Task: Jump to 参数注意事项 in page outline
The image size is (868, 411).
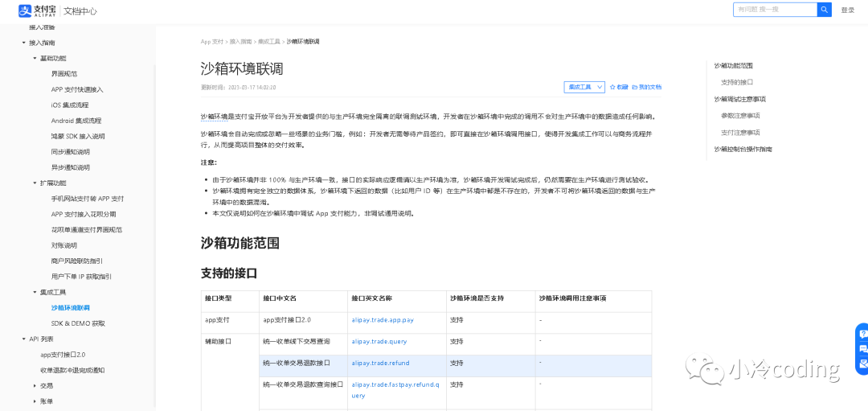Action: click(x=740, y=116)
